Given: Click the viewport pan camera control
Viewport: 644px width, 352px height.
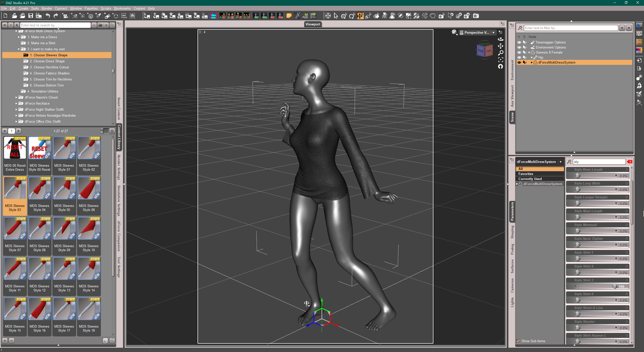Looking at the screenshot, I should (501, 46).
